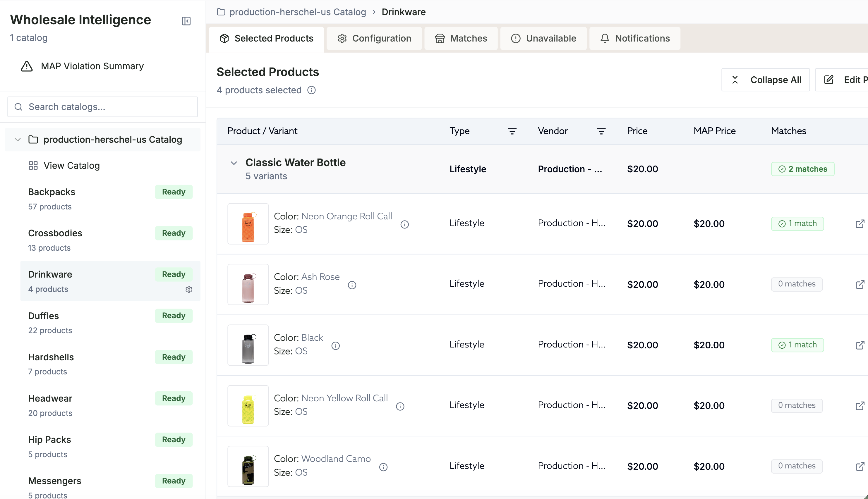Click 1 match badge for Neon Orange
Image resolution: width=868 pixels, height=499 pixels.
coord(797,223)
